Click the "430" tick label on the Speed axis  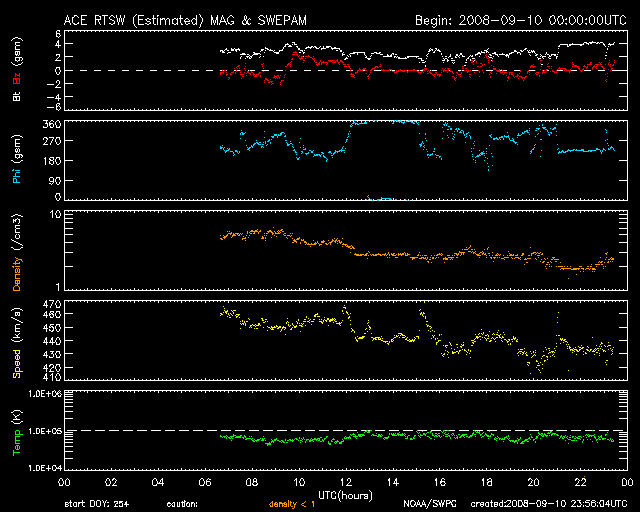[52, 354]
